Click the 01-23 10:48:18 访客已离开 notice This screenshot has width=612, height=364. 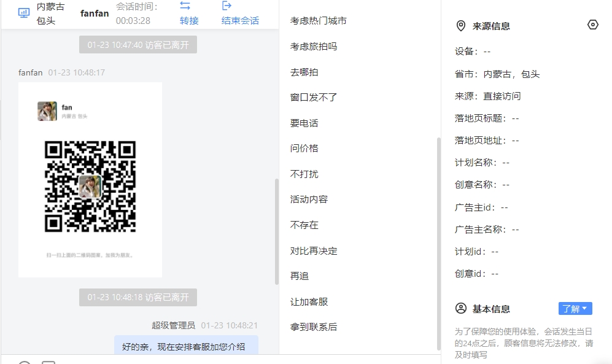click(x=138, y=297)
